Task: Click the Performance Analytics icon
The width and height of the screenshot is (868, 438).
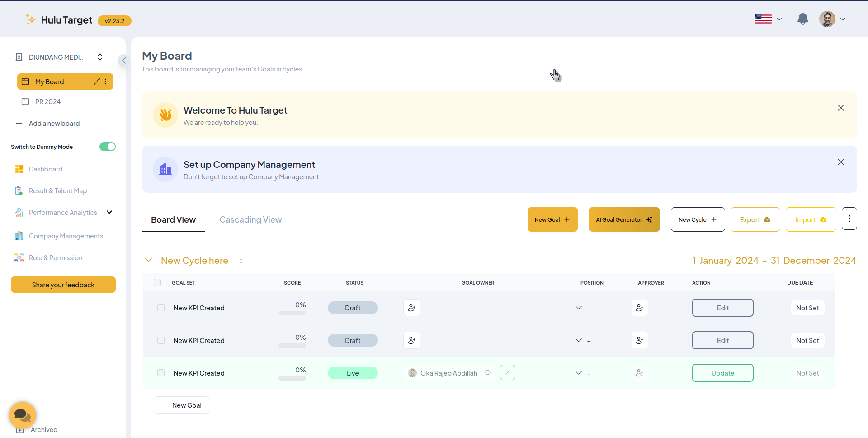Action: pyautogui.click(x=19, y=212)
